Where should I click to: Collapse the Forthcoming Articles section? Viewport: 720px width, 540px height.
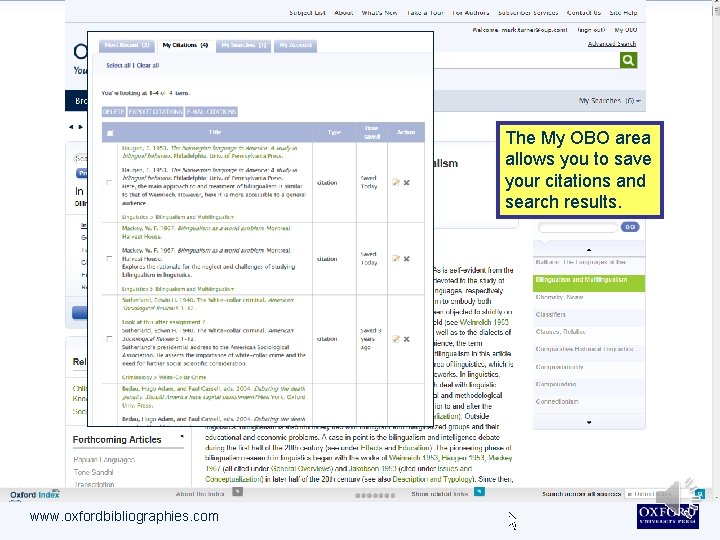[182, 436]
